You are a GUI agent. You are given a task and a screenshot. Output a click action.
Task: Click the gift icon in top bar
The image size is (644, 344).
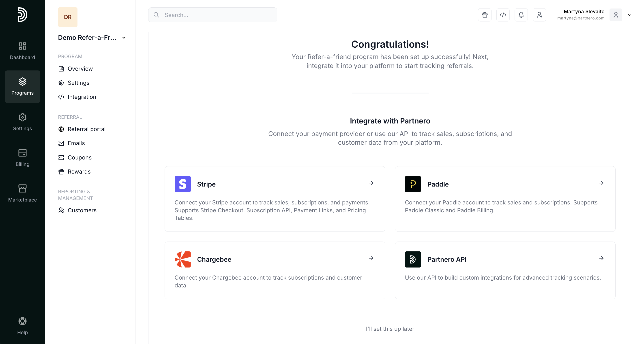(x=485, y=15)
